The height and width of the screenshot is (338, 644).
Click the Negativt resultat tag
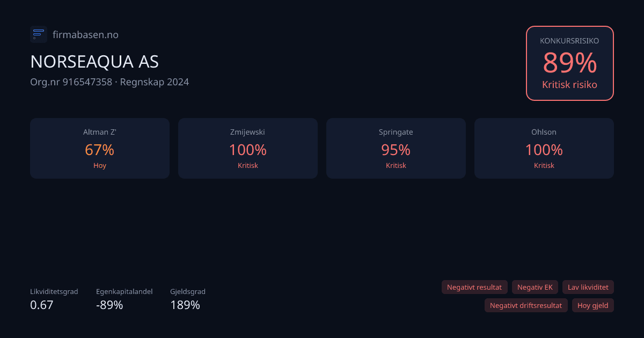click(x=474, y=287)
